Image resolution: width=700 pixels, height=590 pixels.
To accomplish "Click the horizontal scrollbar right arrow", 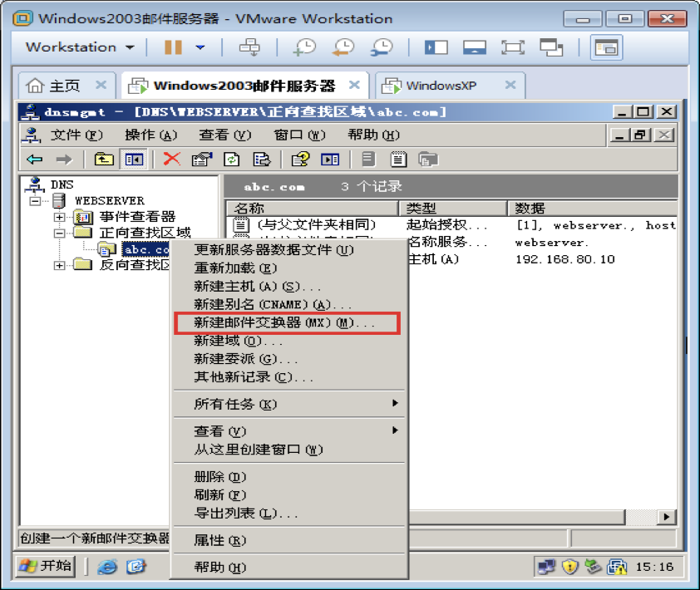I will pos(667,517).
